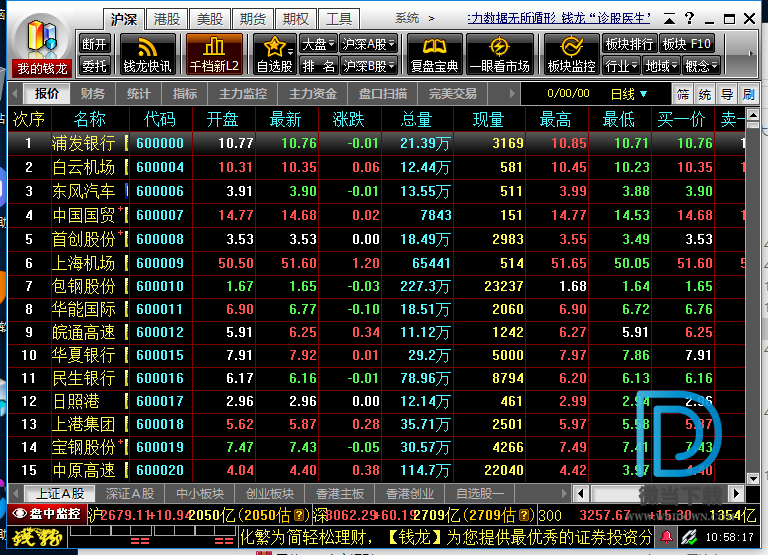Click the 导 export button
Viewport: 768px width, 555px height.
coord(726,94)
